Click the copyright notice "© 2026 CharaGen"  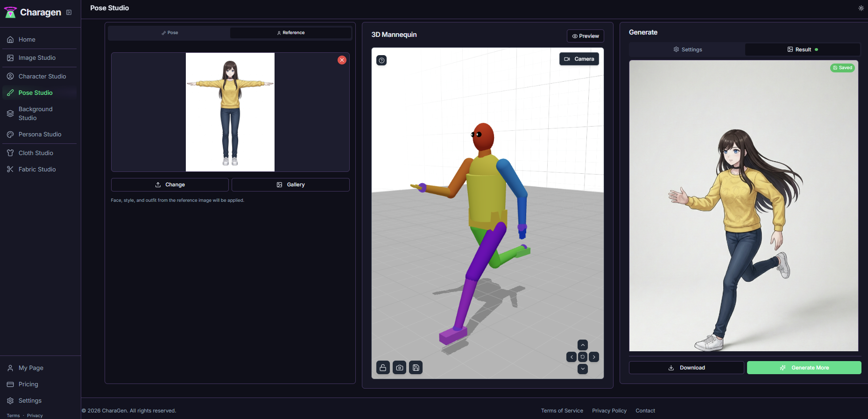[x=129, y=411]
